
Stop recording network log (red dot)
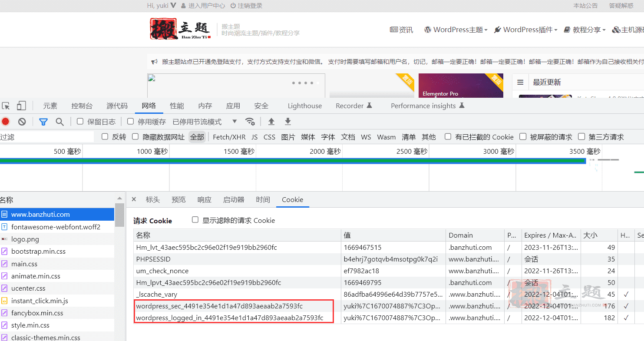pyautogui.click(x=5, y=122)
